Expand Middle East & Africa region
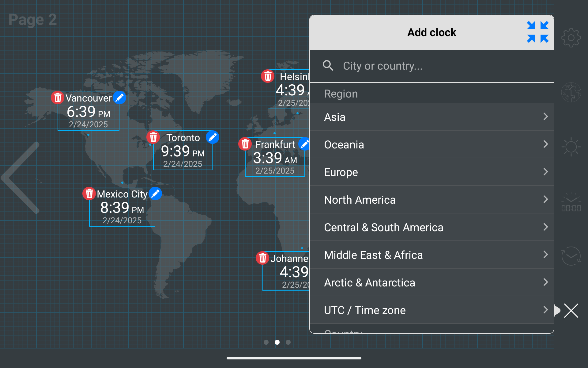The image size is (588, 368). click(x=432, y=255)
